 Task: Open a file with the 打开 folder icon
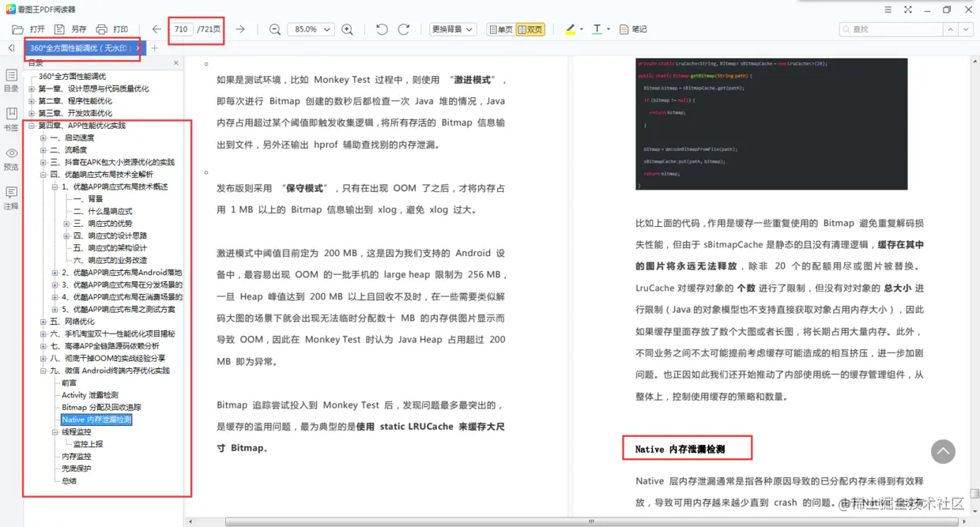click(28, 29)
